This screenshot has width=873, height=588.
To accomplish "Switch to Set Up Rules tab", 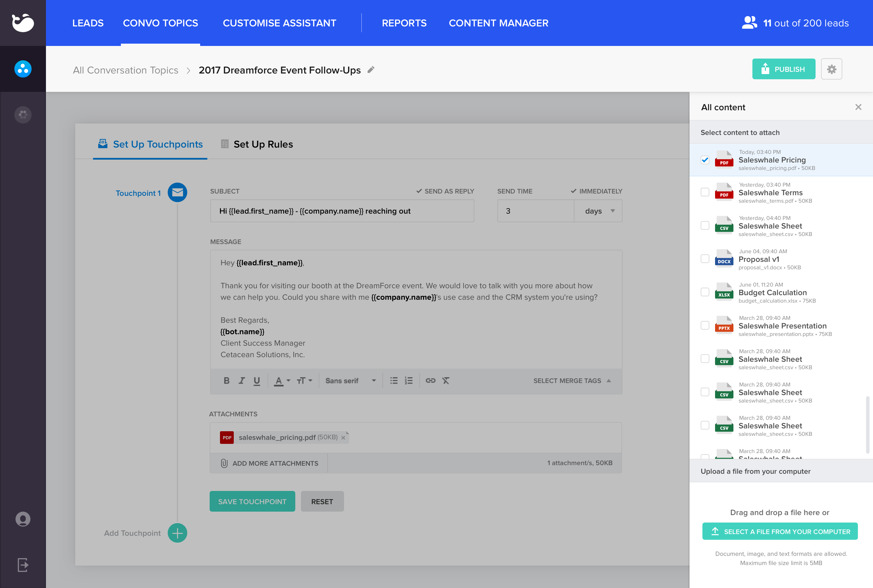I will click(x=257, y=144).
